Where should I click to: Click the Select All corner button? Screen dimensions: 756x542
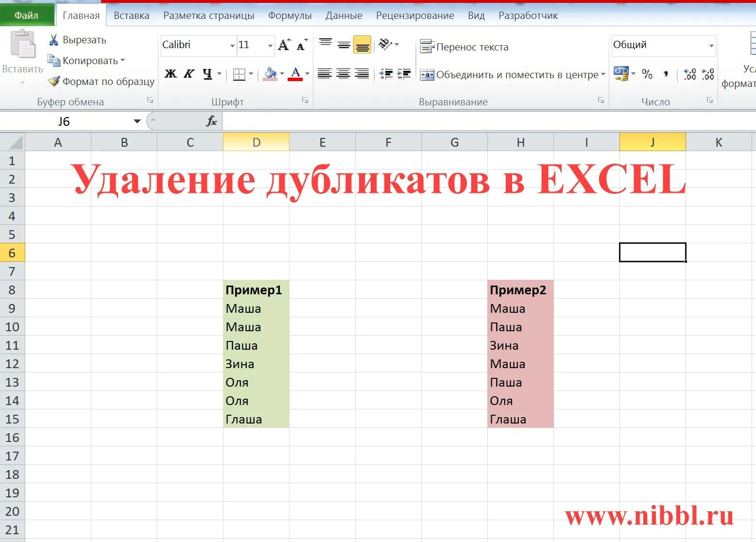[x=12, y=142]
